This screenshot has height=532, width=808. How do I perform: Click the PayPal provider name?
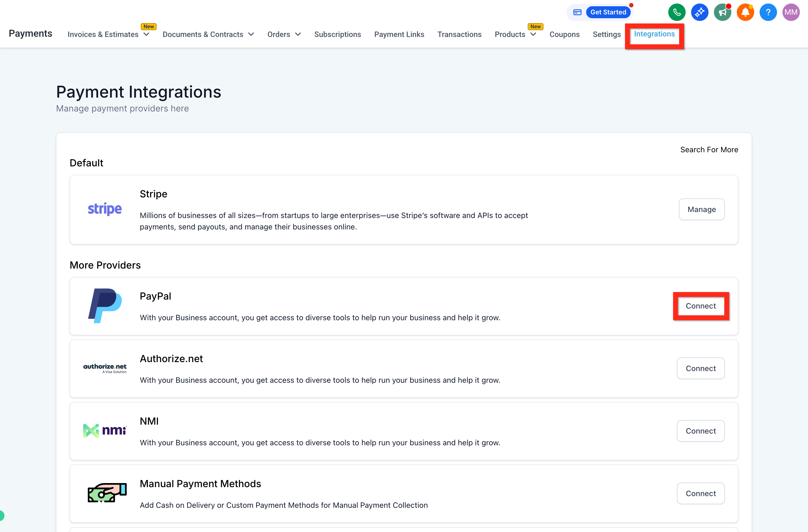156,296
